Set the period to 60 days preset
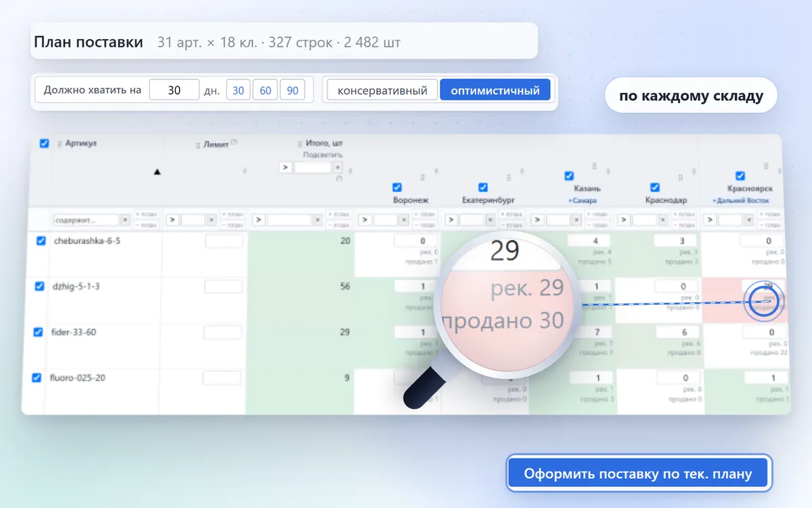Screen dimensions: 812x508 coord(265,90)
